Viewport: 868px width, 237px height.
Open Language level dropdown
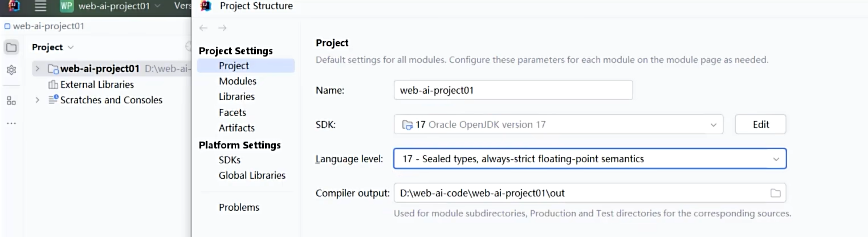(590, 159)
